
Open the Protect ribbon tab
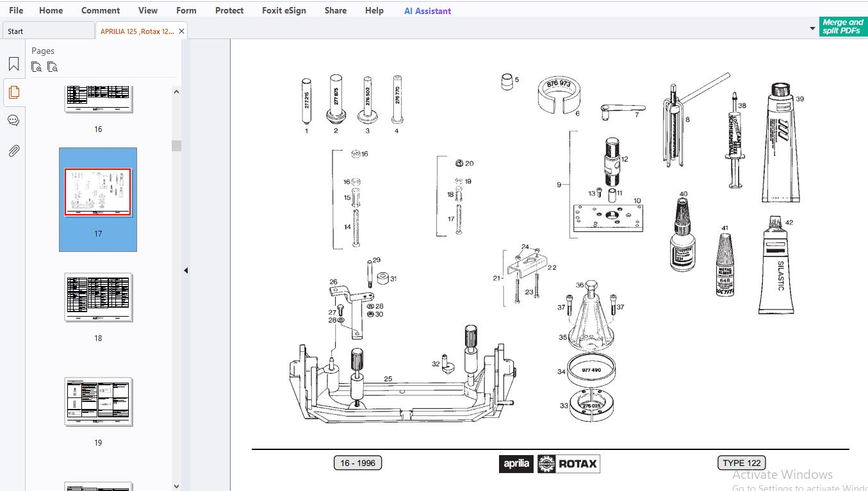click(229, 10)
